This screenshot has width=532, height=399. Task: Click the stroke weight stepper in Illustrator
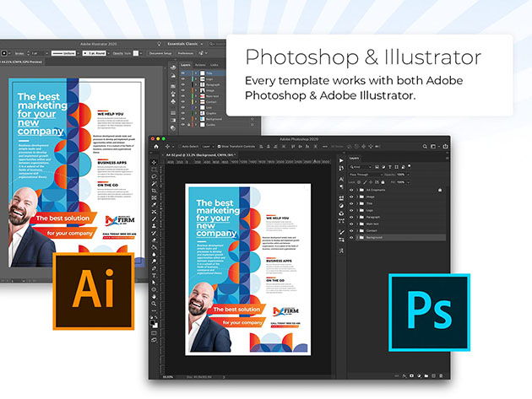coord(29,53)
